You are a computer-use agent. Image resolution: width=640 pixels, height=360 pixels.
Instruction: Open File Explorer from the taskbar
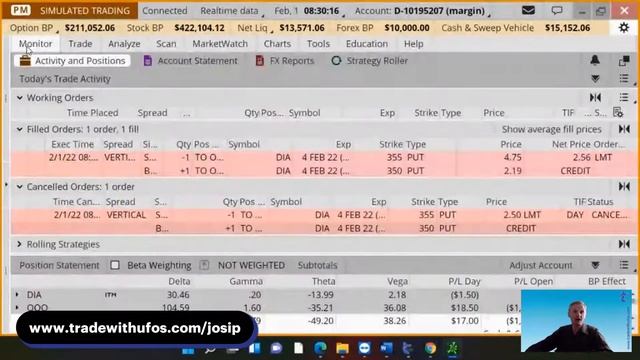point(342,348)
